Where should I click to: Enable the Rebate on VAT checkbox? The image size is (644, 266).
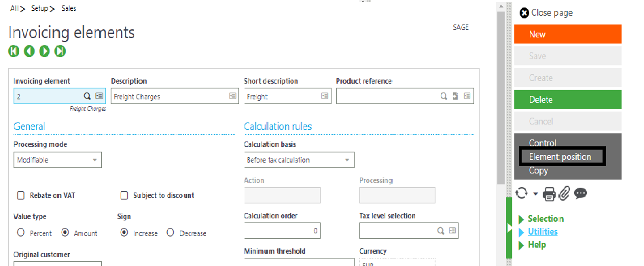tap(20, 196)
